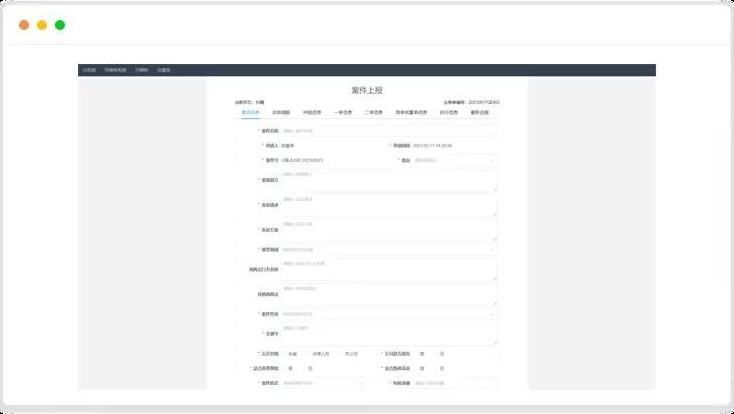The width and height of the screenshot is (734, 414).
Task: Click the text area directly below 业务领域
Action: [x=389, y=270]
